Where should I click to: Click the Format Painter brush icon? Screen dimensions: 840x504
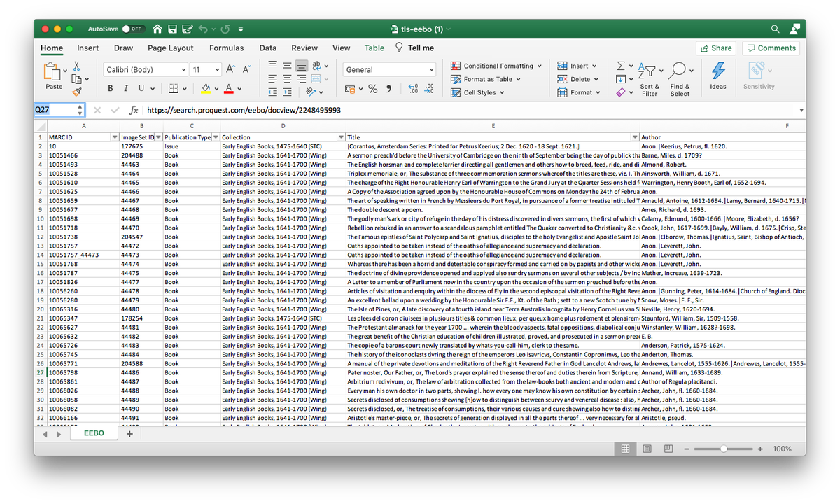tap(77, 91)
